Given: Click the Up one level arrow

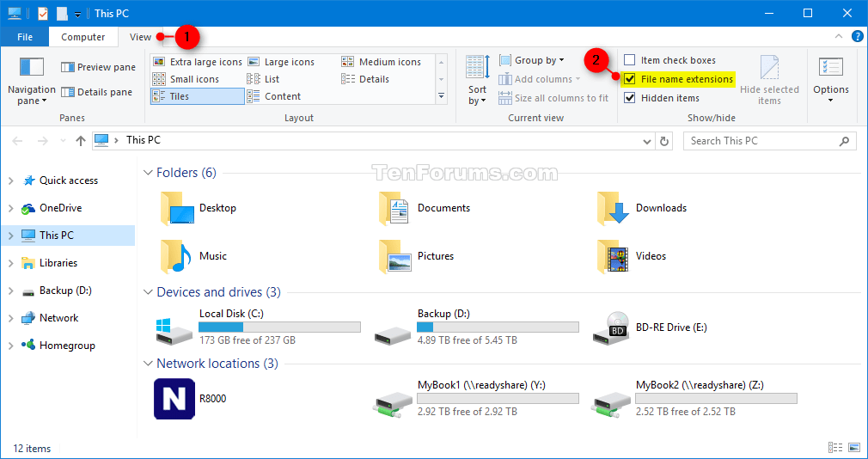Looking at the screenshot, I should click(x=81, y=141).
